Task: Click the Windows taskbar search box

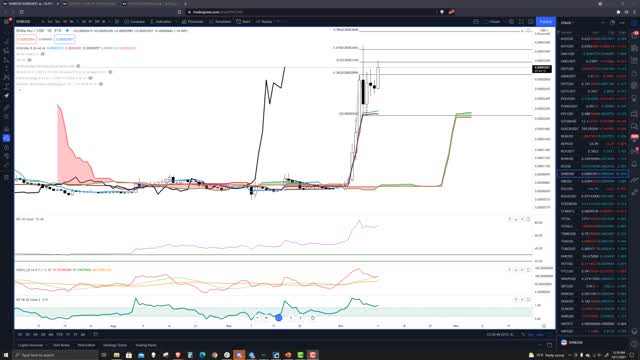Action: tap(56, 355)
